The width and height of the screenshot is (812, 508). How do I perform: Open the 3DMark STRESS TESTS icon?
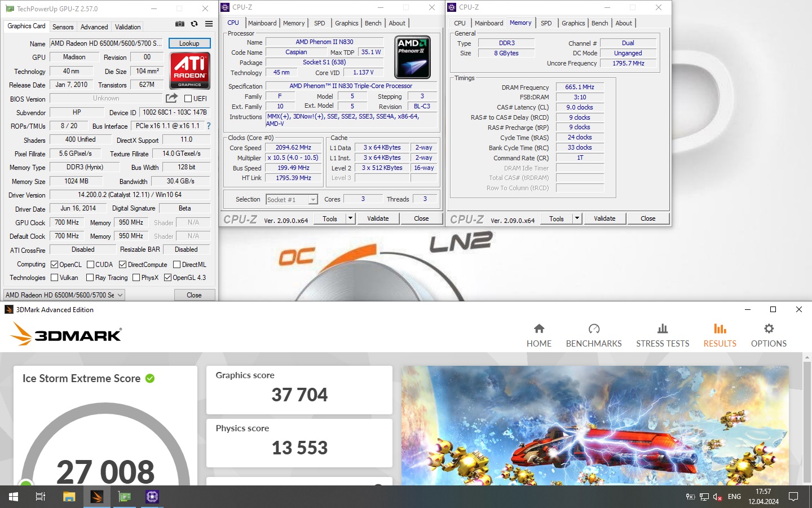[663, 329]
